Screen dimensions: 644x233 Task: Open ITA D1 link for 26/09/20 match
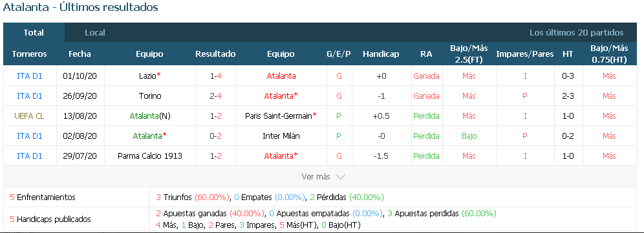click(x=30, y=96)
